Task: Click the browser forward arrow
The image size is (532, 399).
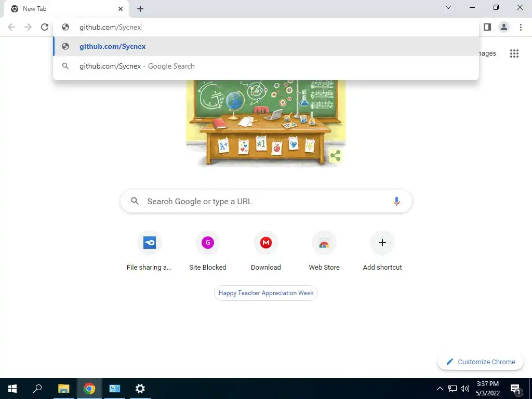Action: pos(28,27)
